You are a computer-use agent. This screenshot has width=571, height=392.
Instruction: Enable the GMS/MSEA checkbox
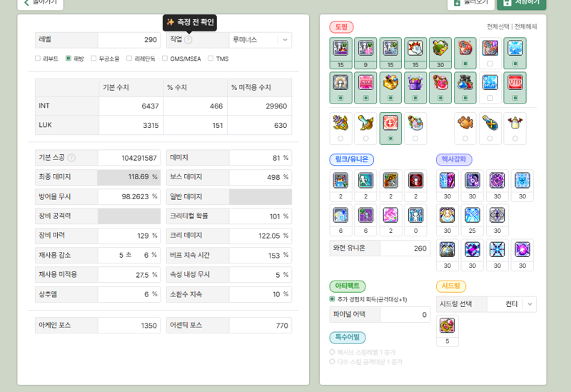[165, 59]
